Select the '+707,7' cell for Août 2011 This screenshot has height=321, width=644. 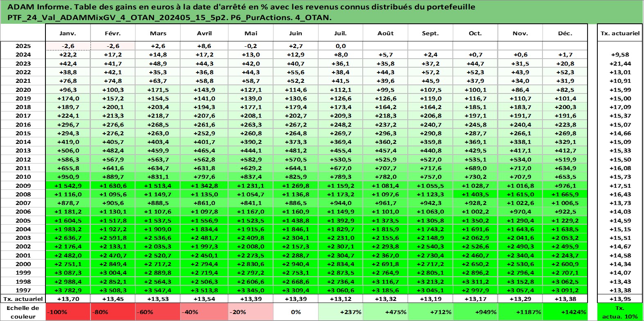386,168
